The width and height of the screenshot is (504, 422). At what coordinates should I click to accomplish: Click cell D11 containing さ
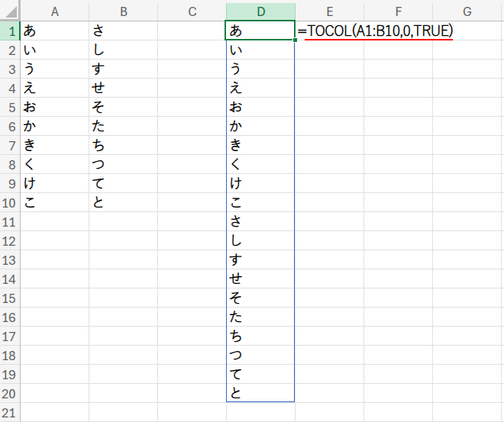[x=260, y=221]
